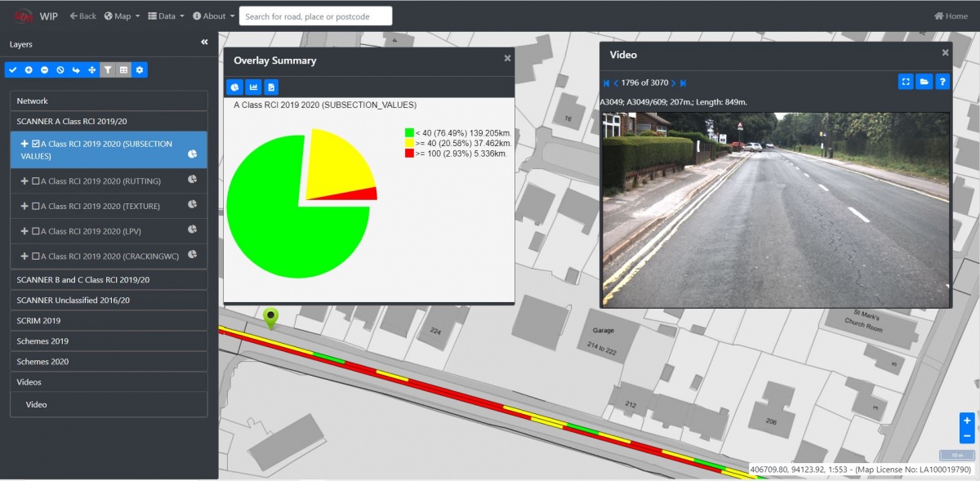
Task: Go to the Home page link
Action: 951,16
